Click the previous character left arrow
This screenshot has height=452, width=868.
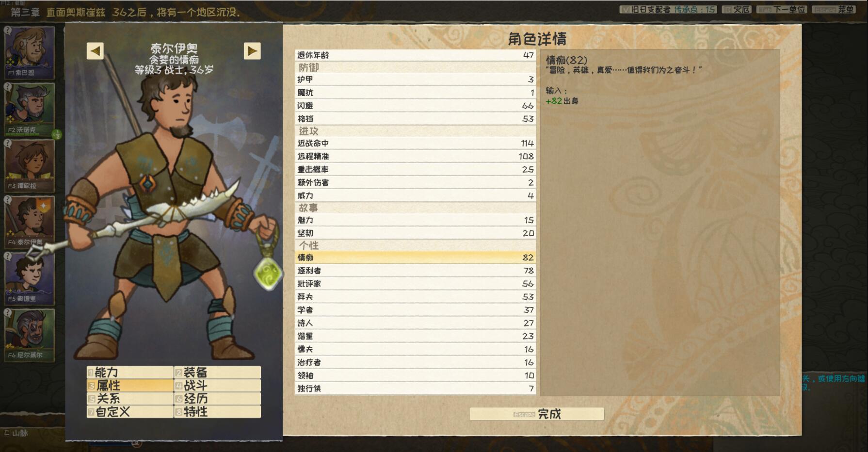point(95,51)
